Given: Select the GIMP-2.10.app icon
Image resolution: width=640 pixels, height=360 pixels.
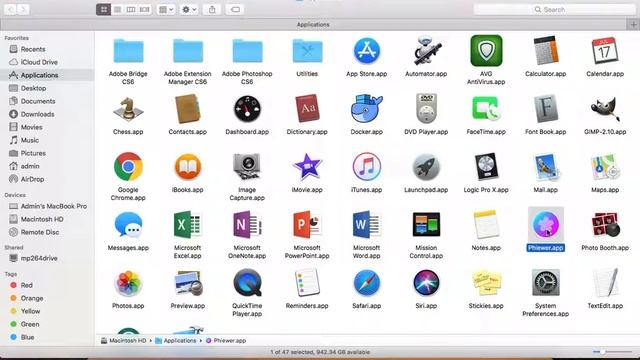Looking at the screenshot, I should point(605,109).
